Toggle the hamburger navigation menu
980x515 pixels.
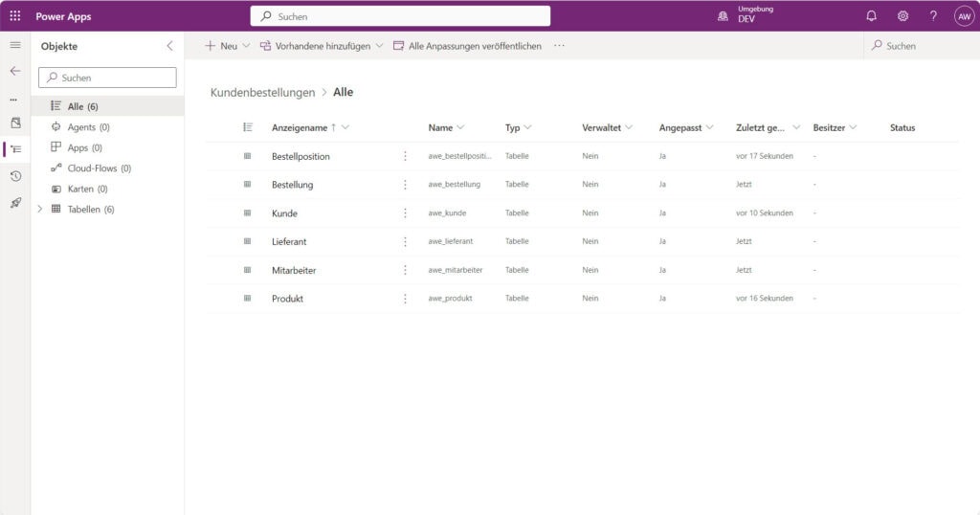tap(15, 45)
